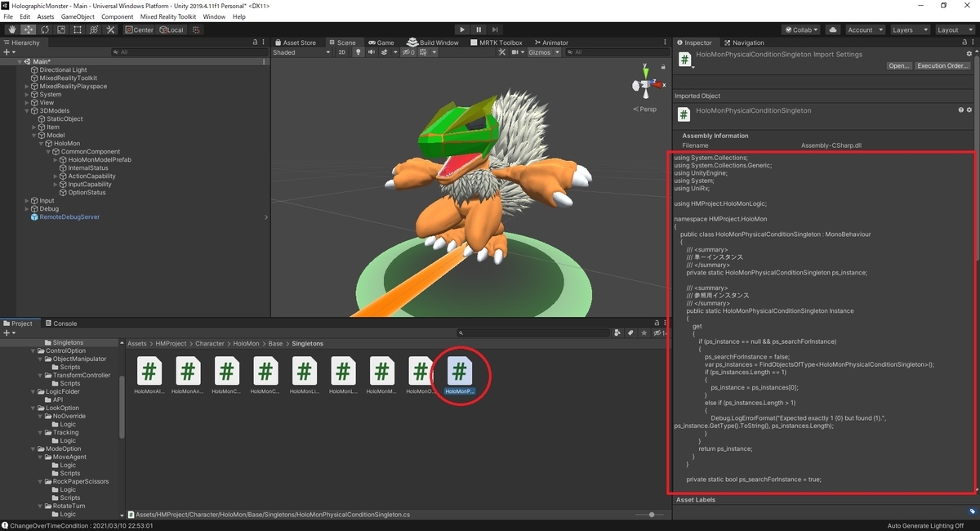The height and width of the screenshot is (531, 980).
Task: Open the Mixed Reality Toolkit menu
Action: coord(169,16)
